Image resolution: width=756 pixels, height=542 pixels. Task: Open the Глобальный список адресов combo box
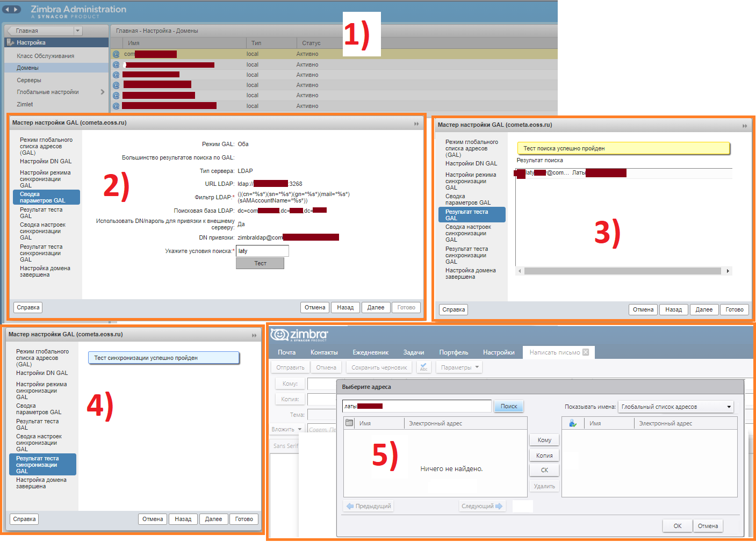(x=675, y=407)
